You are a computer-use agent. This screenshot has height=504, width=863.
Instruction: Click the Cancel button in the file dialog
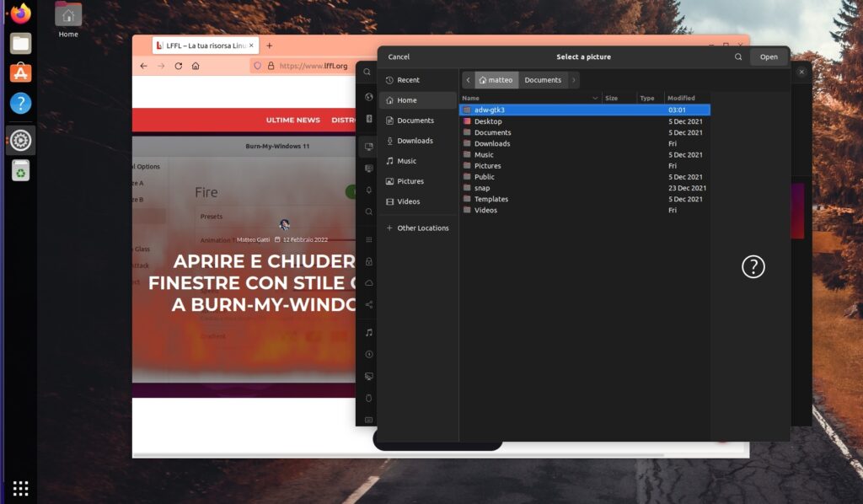pyautogui.click(x=399, y=56)
